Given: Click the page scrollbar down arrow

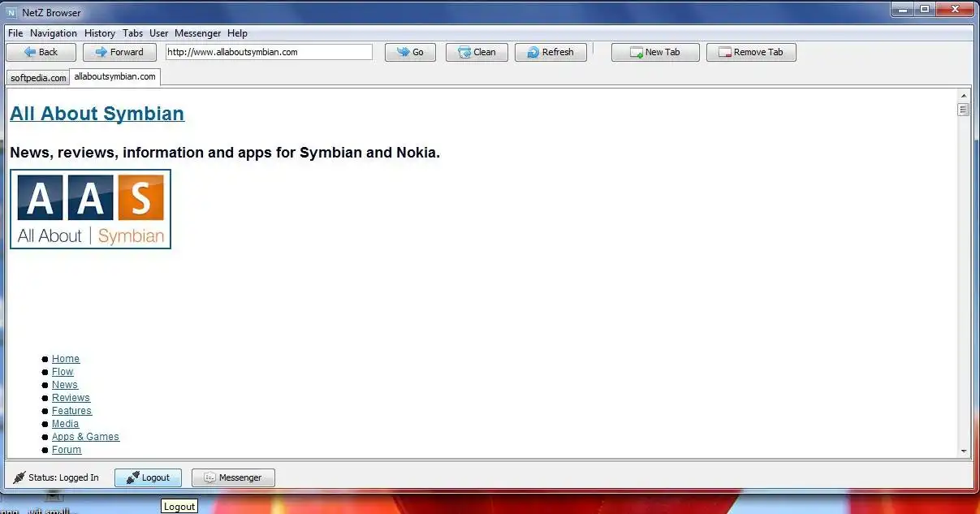Looking at the screenshot, I should [x=964, y=451].
